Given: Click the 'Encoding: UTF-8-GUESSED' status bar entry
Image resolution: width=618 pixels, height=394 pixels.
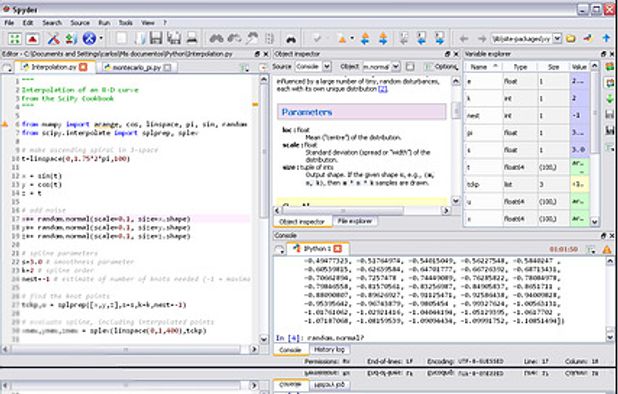Looking at the screenshot, I should click(465, 361).
